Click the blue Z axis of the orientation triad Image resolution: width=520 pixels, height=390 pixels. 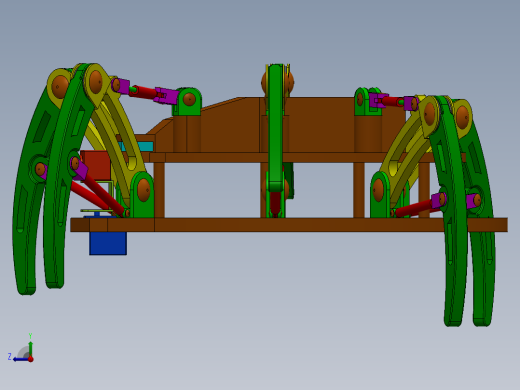pos(21,359)
